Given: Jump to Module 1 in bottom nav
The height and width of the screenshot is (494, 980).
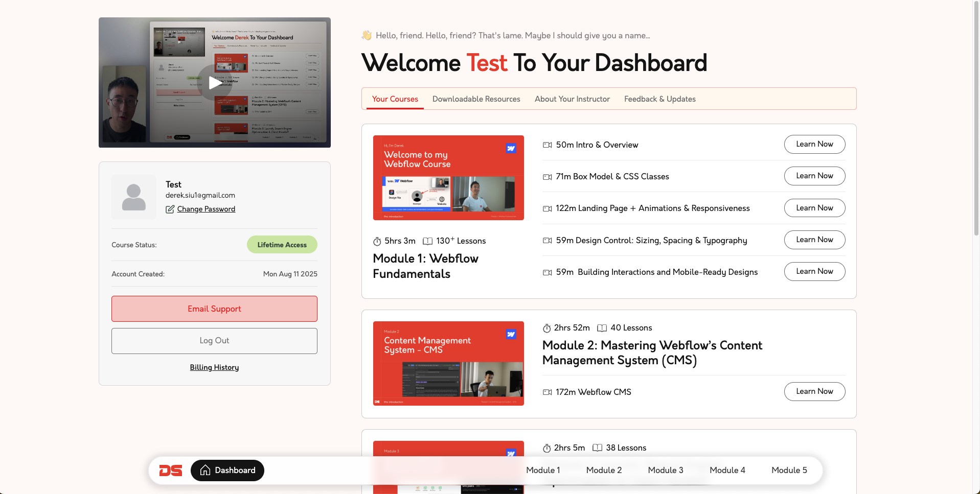Looking at the screenshot, I should click(x=543, y=471).
